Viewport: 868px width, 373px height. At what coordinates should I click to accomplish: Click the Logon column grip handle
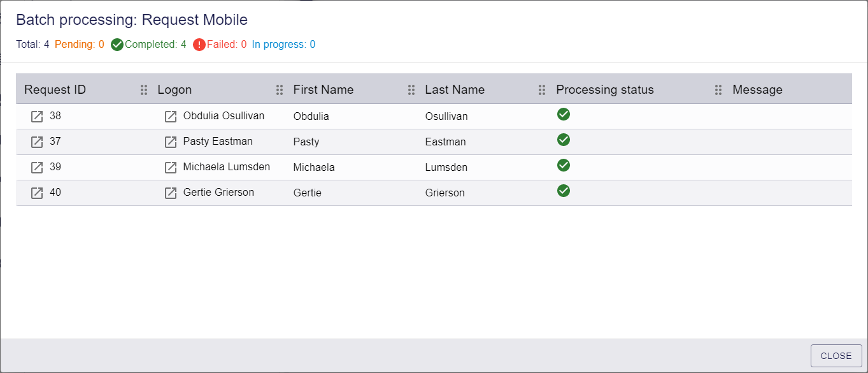point(280,90)
